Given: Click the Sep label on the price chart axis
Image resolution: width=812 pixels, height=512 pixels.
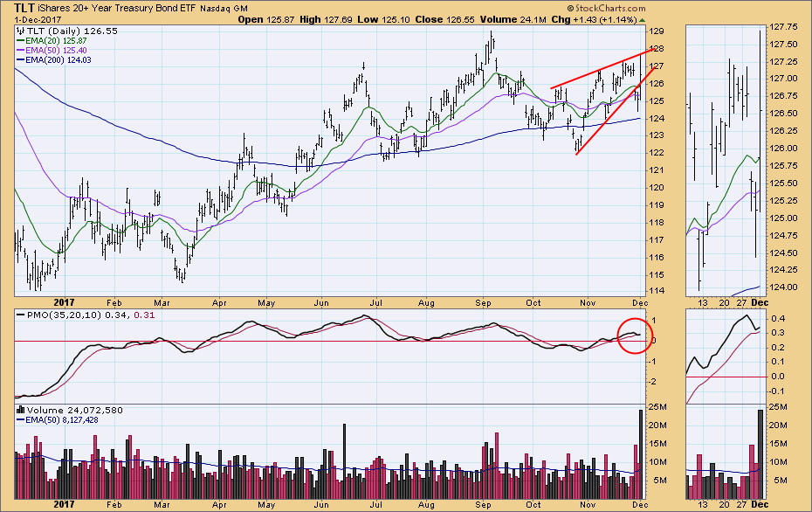Looking at the screenshot, I should [483, 303].
